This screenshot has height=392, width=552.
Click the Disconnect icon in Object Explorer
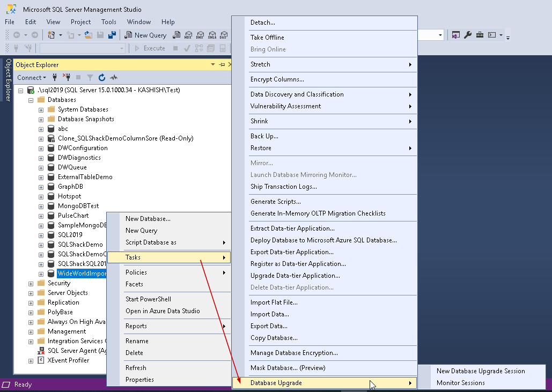pos(66,77)
